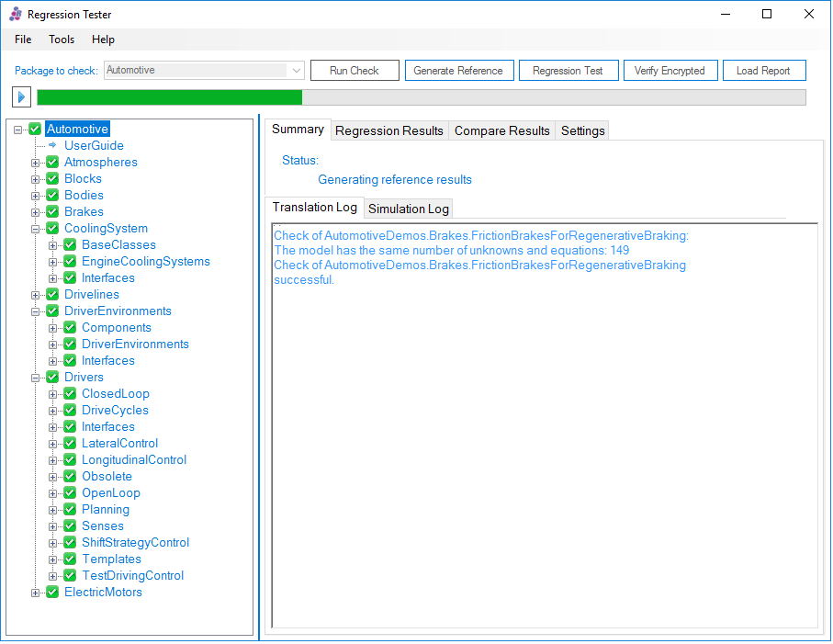Image resolution: width=833 pixels, height=644 pixels.
Task: Collapse the Drivers tree node
Action: pos(35,378)
